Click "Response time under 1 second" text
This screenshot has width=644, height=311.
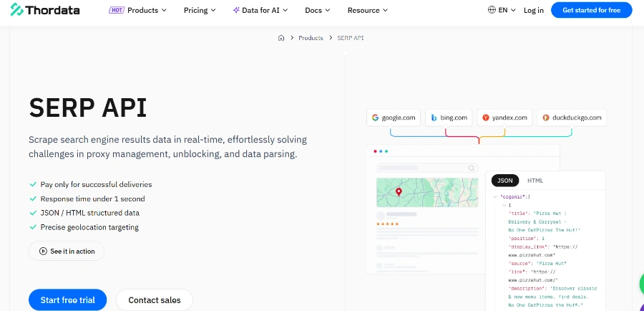(x=92, y=199)
